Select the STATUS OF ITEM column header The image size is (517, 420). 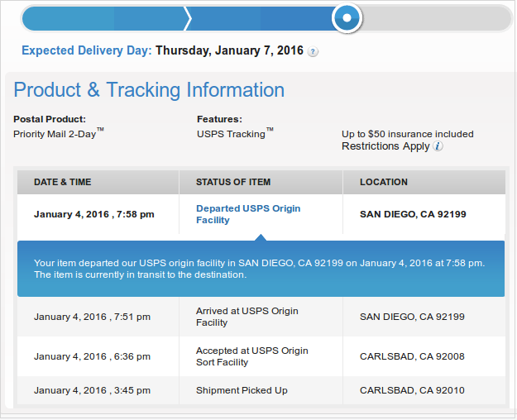click(233, 182)
